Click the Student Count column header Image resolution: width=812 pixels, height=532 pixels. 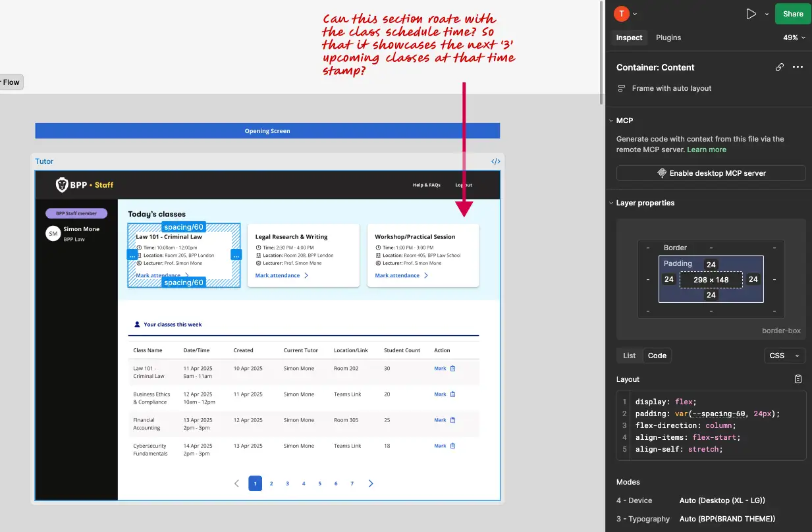click(402, 350)
